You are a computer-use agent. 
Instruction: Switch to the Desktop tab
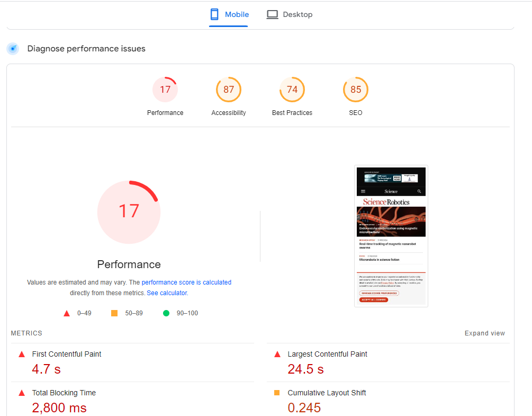(x=289, y=14)
